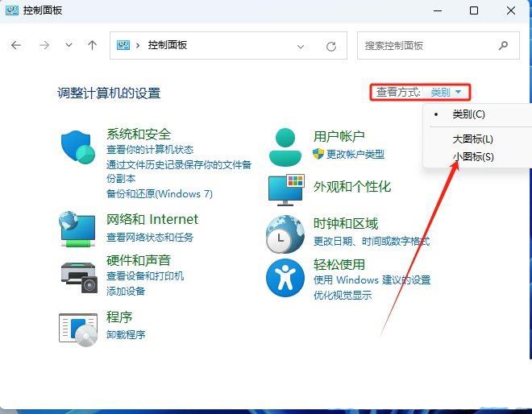Open the recent locations chevron

tap(69, 45)
